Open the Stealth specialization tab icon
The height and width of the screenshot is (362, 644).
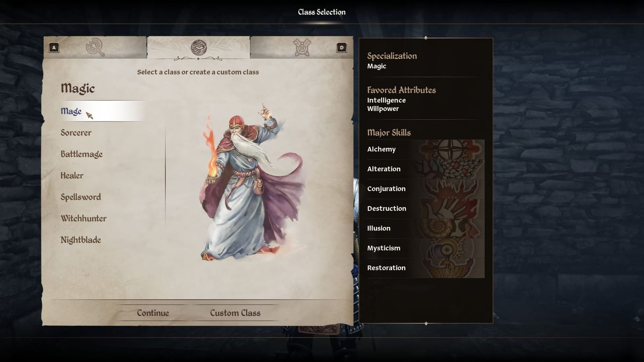[x=302, y=47]
